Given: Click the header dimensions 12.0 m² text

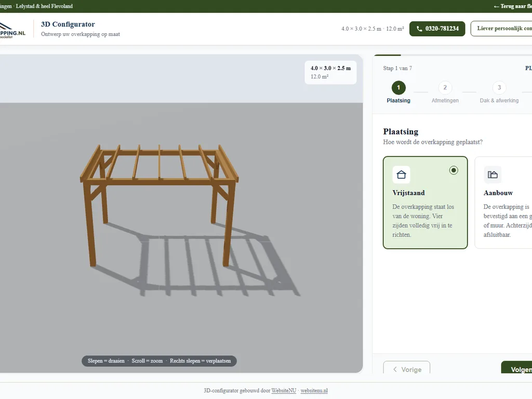Looking at the screenshot, I should click(395, 29).
